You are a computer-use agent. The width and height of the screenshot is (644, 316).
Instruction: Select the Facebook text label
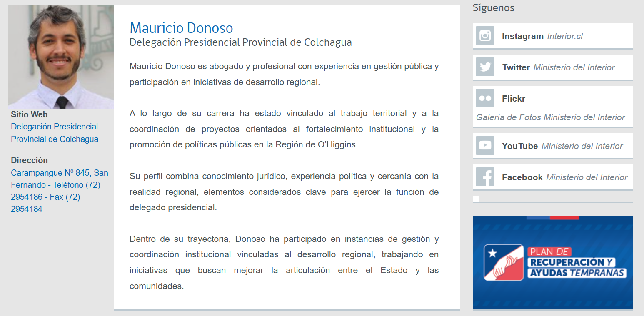(x=522, y=177)
